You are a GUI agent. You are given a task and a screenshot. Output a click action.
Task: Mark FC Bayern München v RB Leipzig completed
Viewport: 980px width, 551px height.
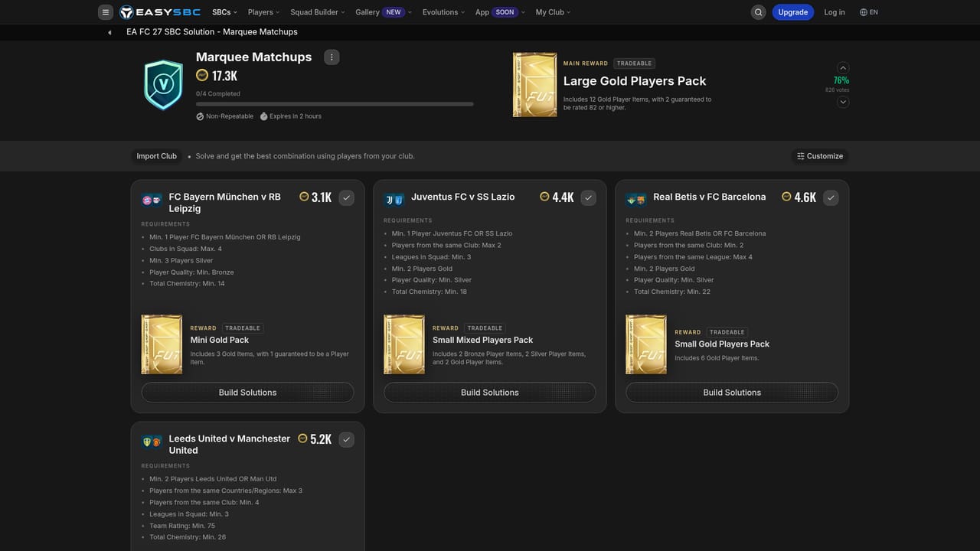point(347,198)
